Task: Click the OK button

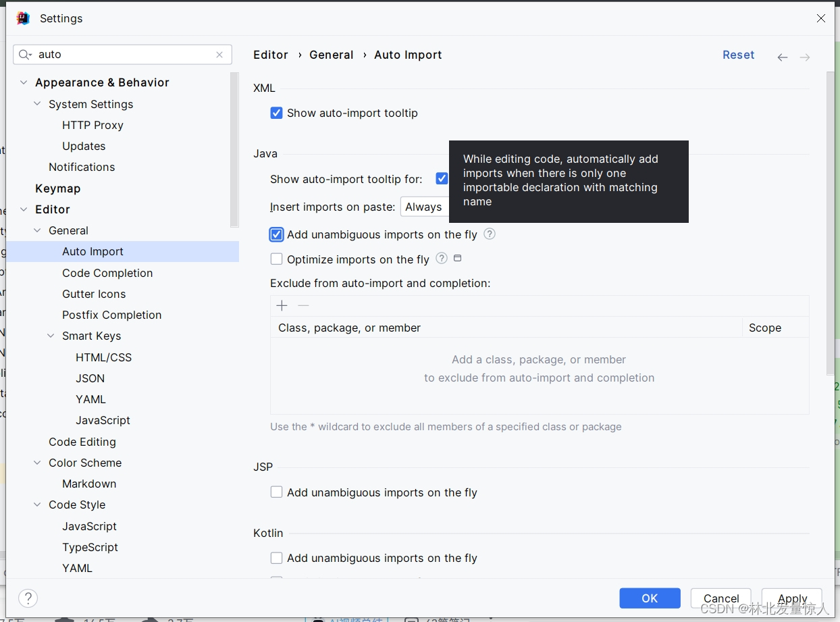Action: click(x=650, y=598)
